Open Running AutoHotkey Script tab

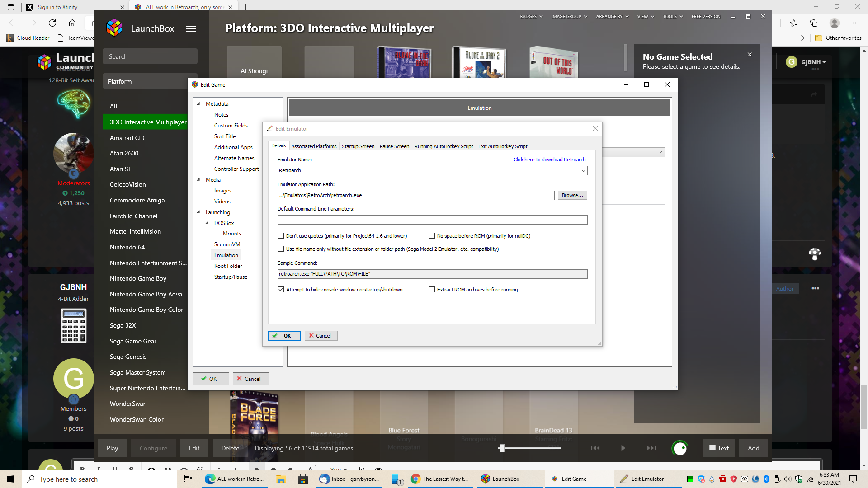443,146
